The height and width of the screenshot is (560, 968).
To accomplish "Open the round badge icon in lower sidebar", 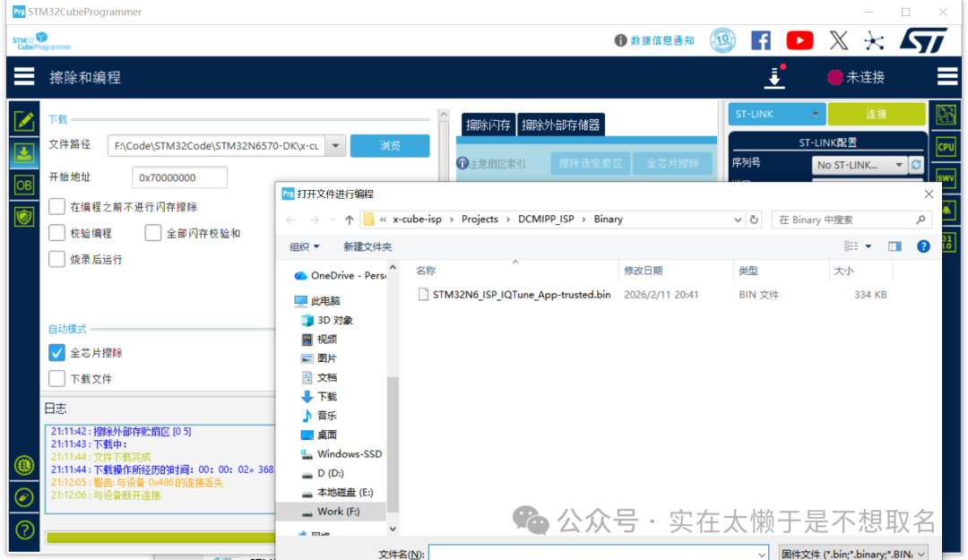I will click(x=24, y=466).
